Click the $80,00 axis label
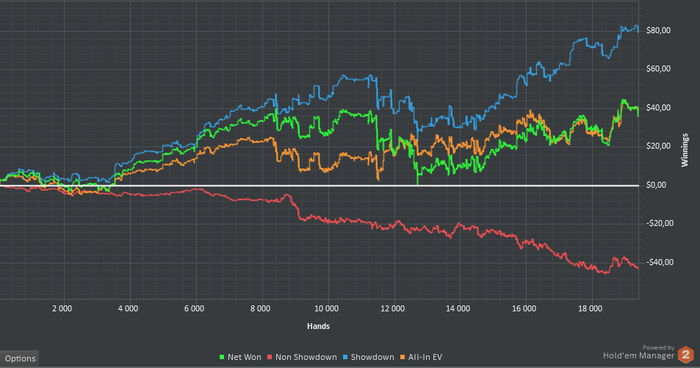 pyautogui.click(x=658, y=30)
